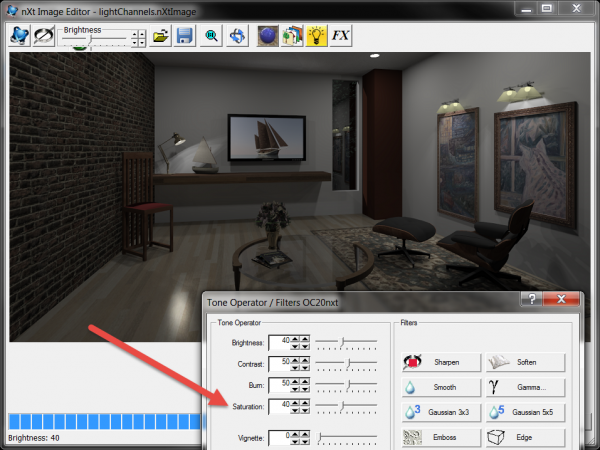Apply the Smooth filter

(441, 387)
